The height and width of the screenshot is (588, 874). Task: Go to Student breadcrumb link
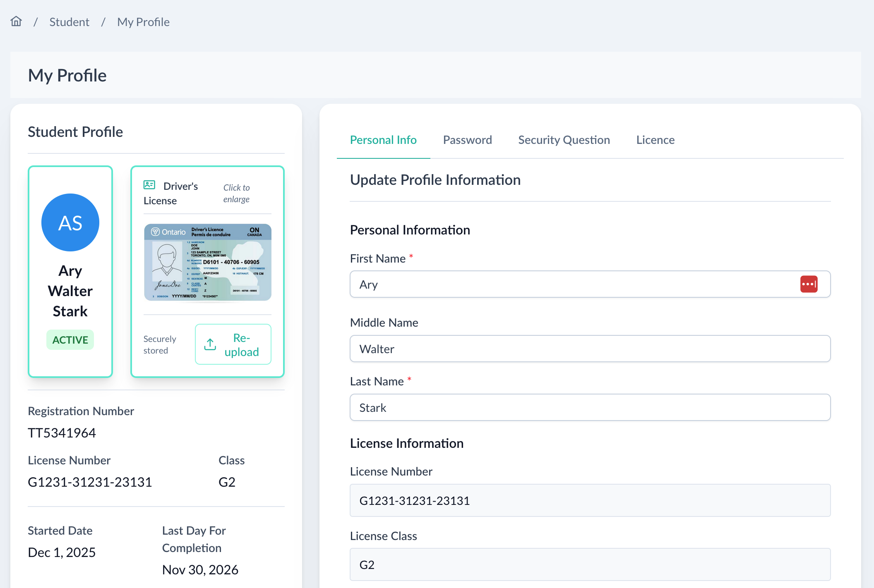coord(69,22)
